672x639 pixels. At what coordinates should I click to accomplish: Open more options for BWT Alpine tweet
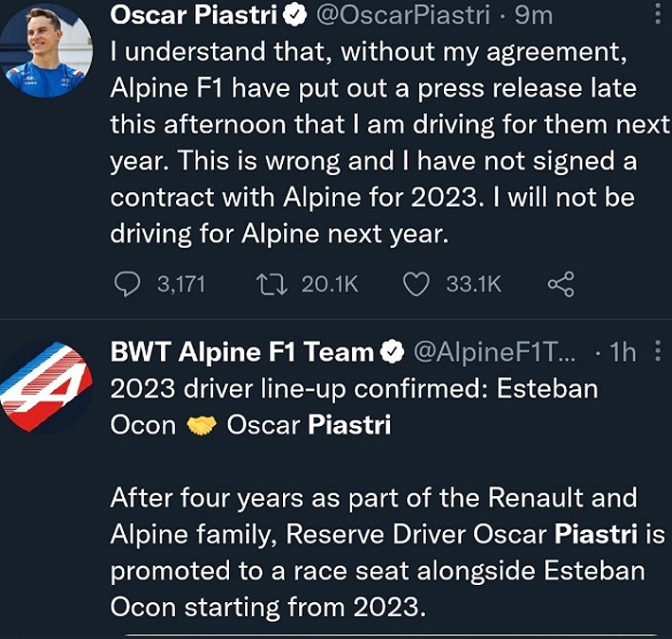(659, 352)
